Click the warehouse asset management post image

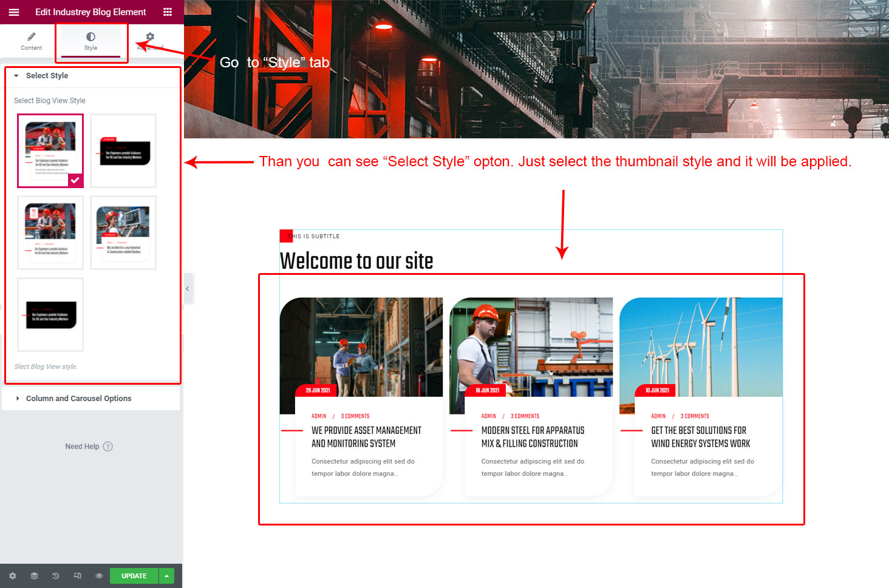pyautogui.click(x=361, y=347)
